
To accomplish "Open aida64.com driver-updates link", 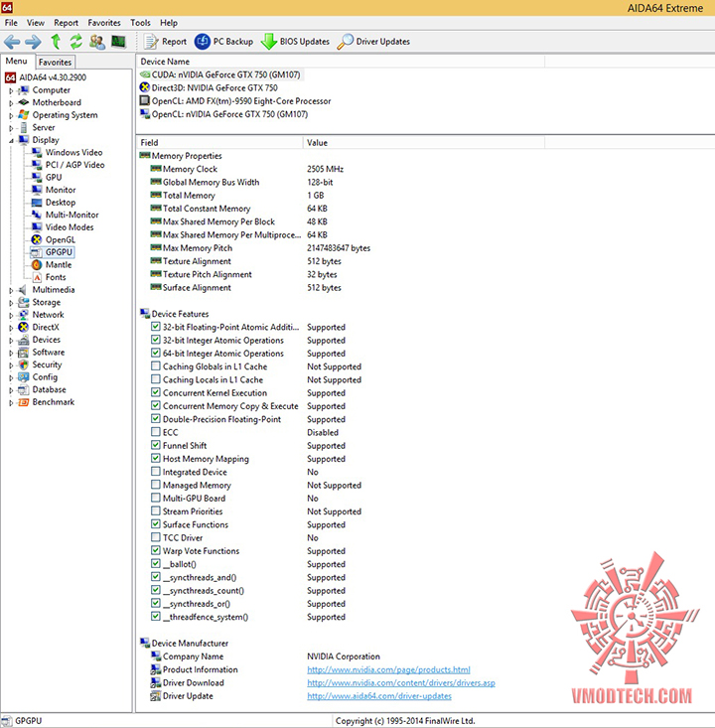I will point(379,696).
